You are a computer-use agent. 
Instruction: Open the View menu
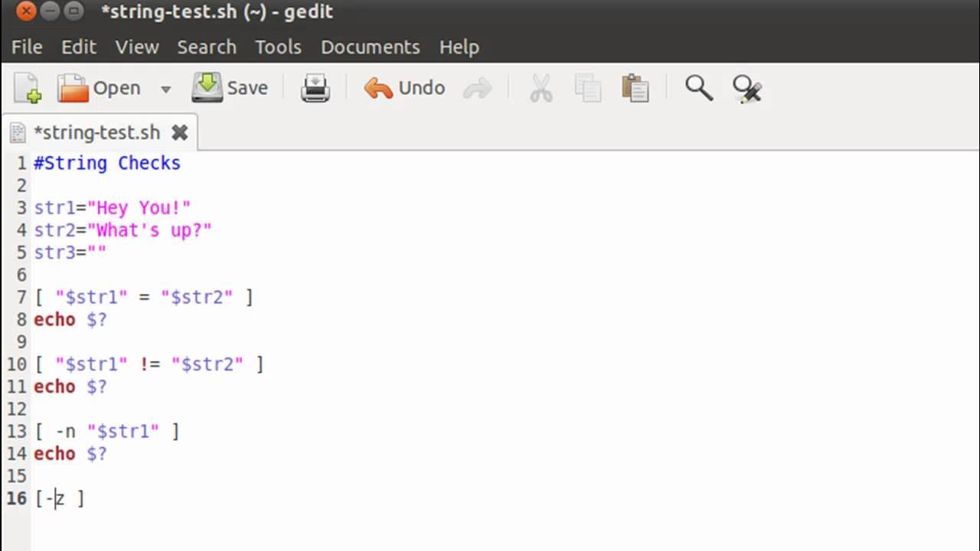click(137, 47)
